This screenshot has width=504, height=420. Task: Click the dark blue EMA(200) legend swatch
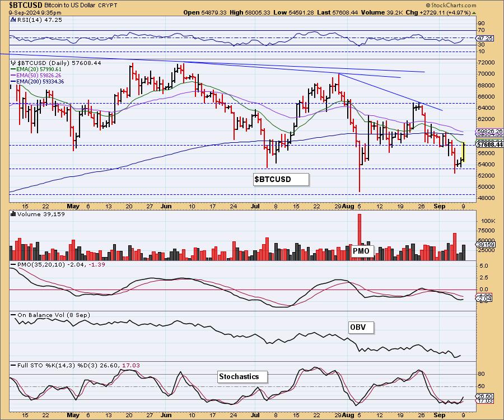(13, 82)
